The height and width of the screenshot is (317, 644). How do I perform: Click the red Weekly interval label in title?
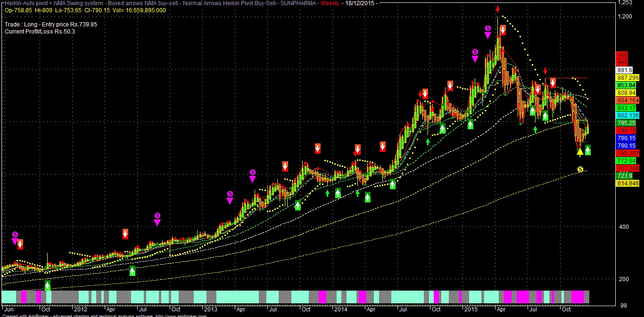pos(330,3)
